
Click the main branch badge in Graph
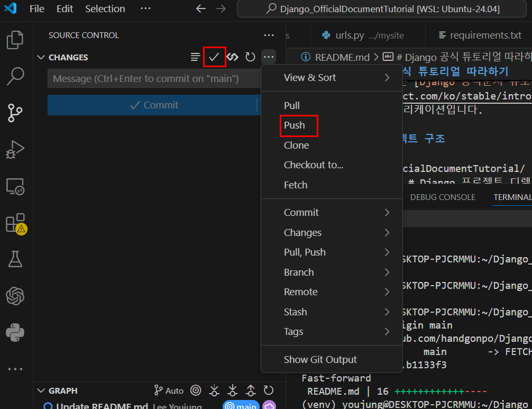coord(241,405)
